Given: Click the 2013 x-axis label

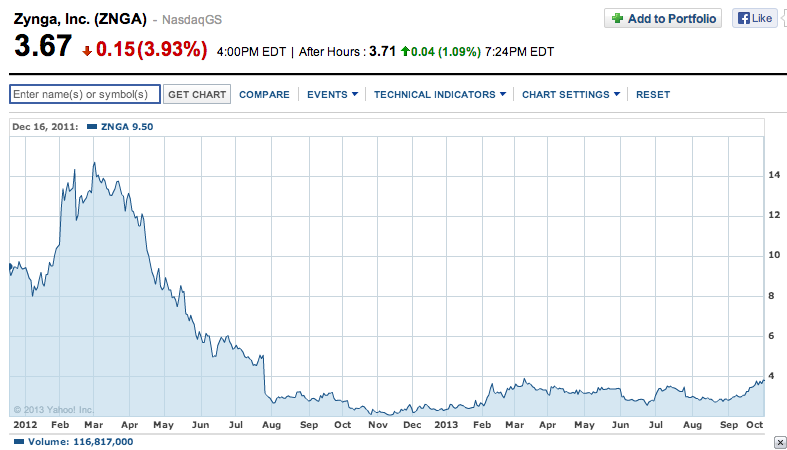Looking at the screenshot, I should point(446,425).
